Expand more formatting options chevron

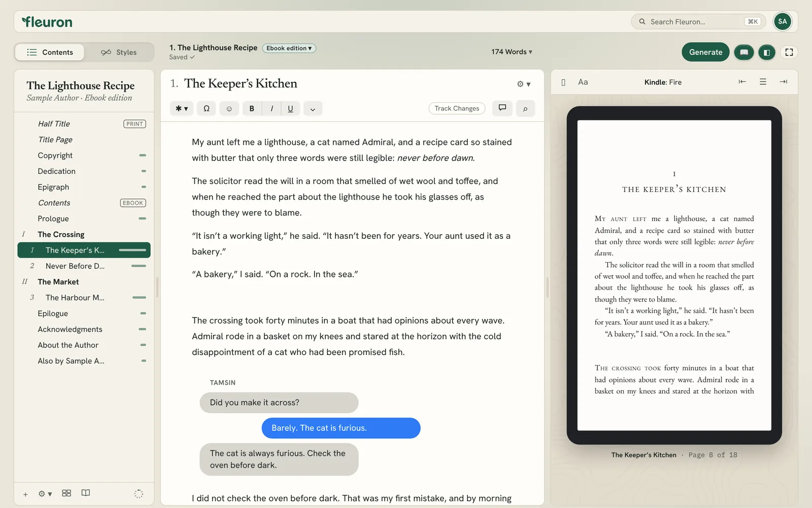click(313, 109)
